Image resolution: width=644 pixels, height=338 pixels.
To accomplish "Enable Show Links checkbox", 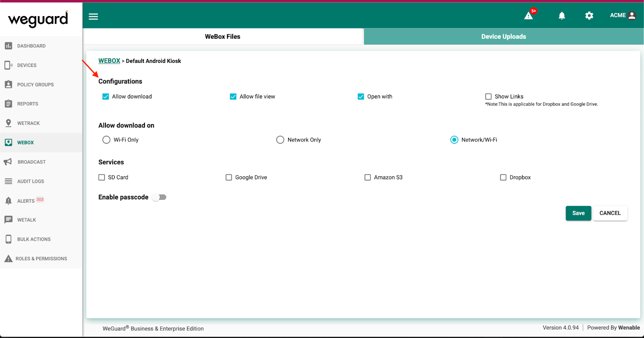I will point(488,97).
